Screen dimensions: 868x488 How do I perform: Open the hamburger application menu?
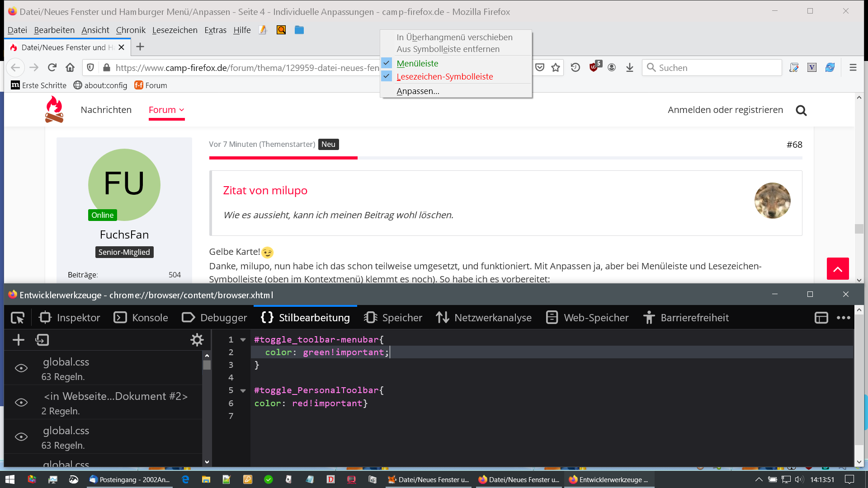[x=853, y=68]
